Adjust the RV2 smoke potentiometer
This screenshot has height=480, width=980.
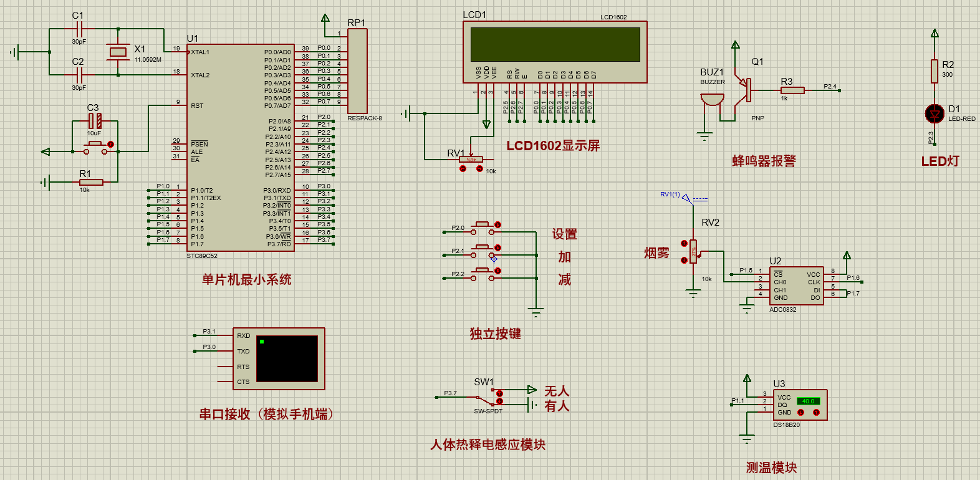click(x=693, y=252)
